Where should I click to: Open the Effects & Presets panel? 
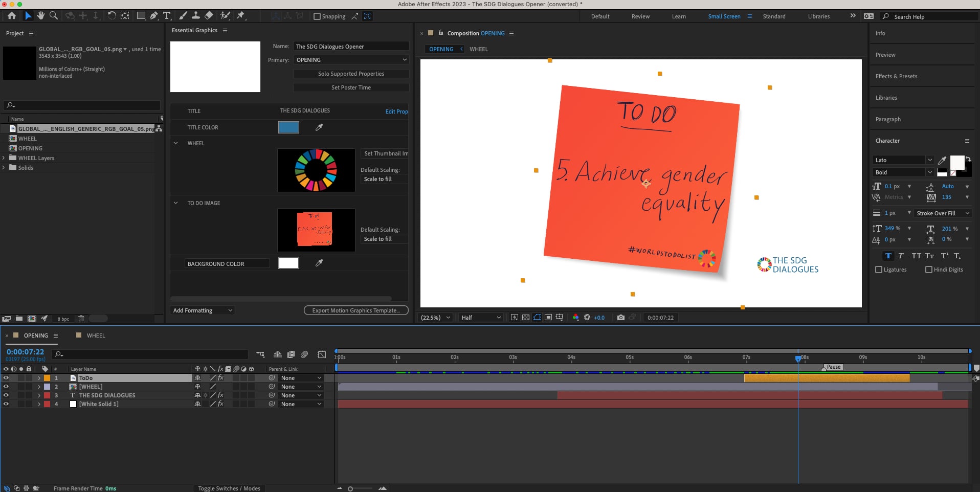point(896,76)
